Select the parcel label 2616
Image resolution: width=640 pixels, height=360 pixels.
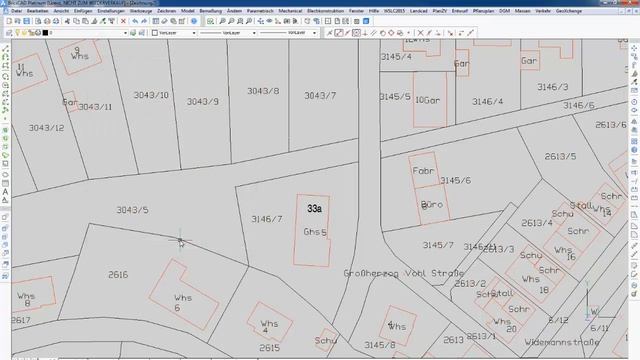[x=118, y=275]
